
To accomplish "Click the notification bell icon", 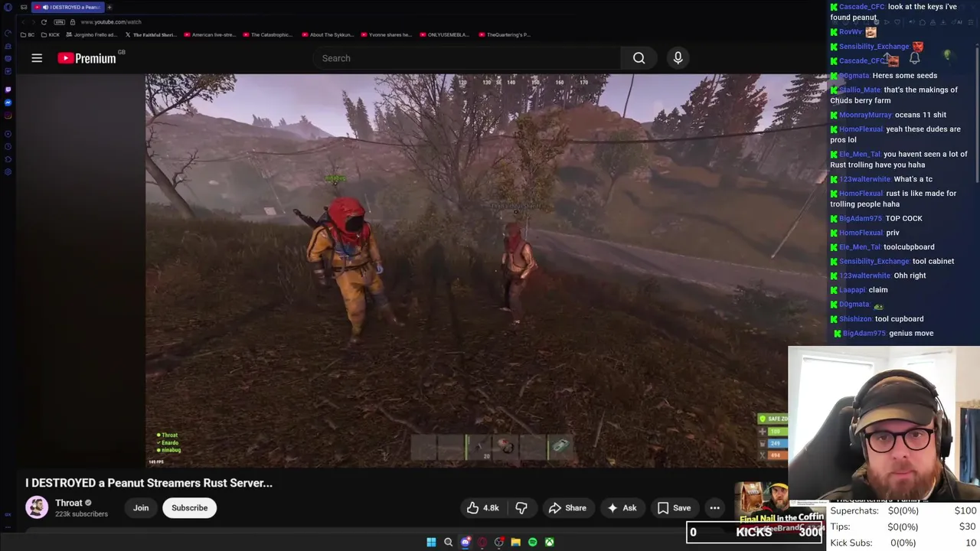I will pos(914,58).
